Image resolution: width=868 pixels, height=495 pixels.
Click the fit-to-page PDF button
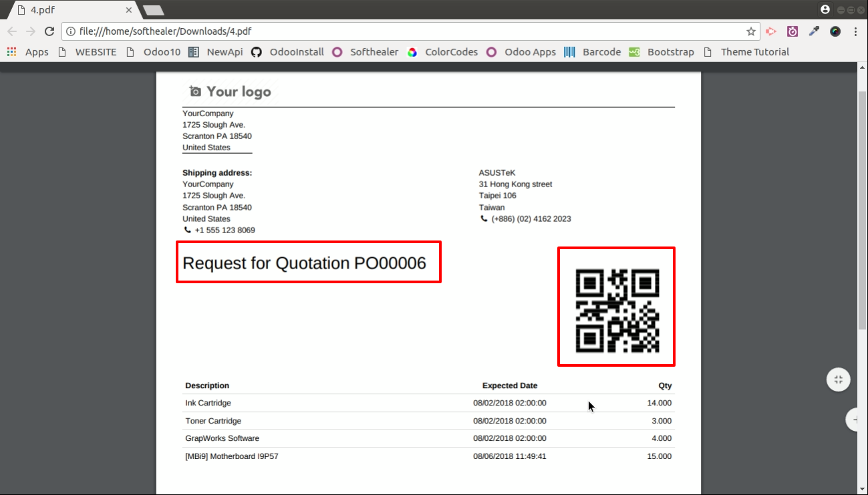[838, 379]
